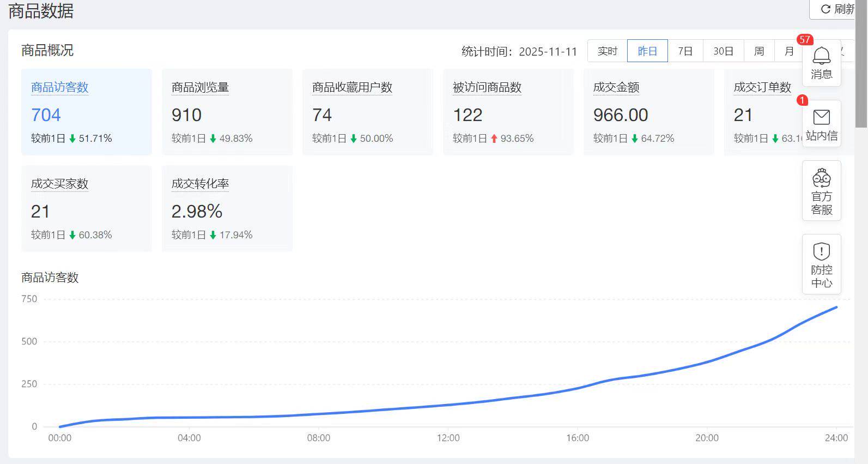Switch to the 实时 time tab
The image size is (868, 464).
tap(607, 51)
